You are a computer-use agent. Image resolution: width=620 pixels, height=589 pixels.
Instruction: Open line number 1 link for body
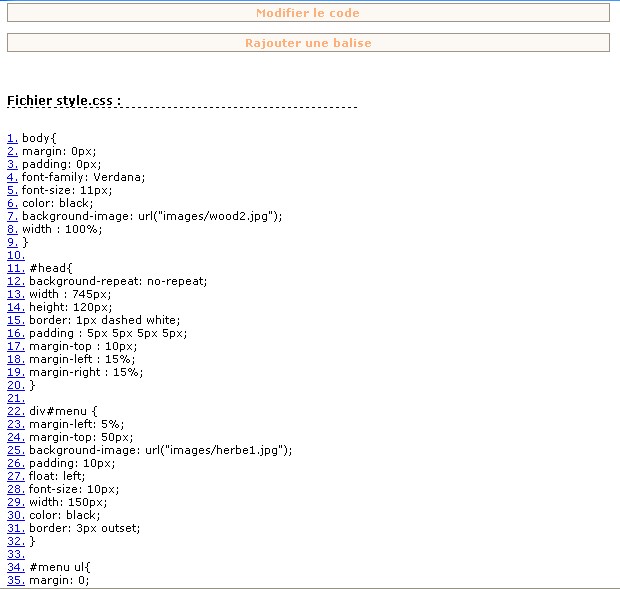[x=12, y=138]
